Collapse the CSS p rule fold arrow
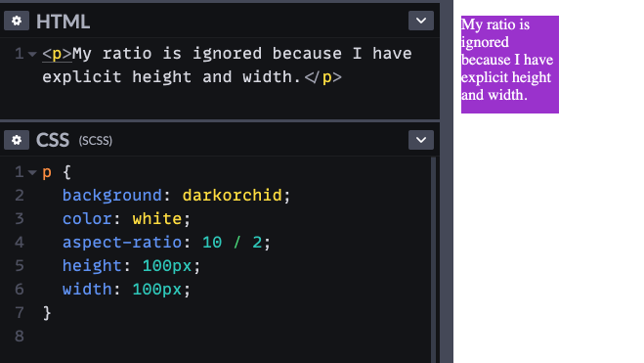 point(32,172)
